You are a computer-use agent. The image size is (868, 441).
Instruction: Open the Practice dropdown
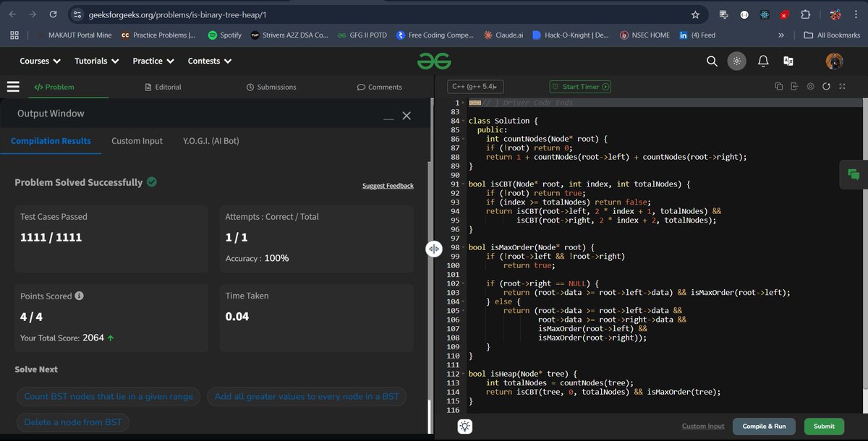(153, 61)
